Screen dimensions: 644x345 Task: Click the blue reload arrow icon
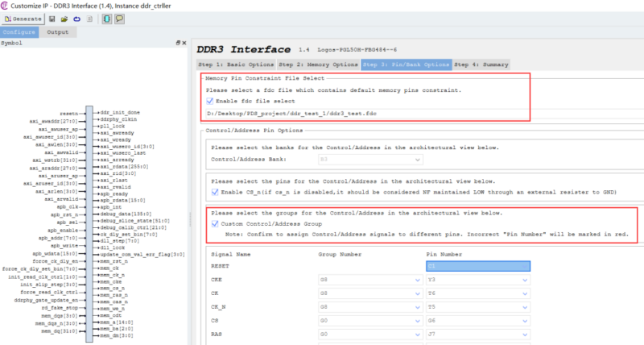(76, 18)
